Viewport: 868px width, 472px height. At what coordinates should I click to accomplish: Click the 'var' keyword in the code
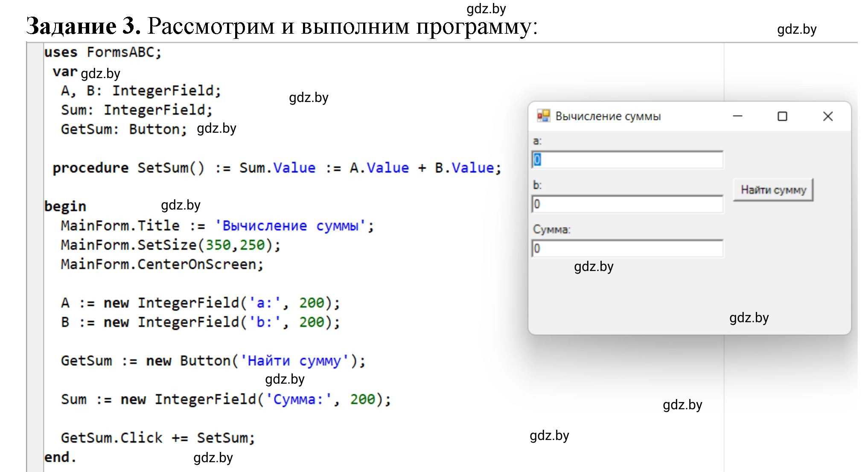(65, 72)
